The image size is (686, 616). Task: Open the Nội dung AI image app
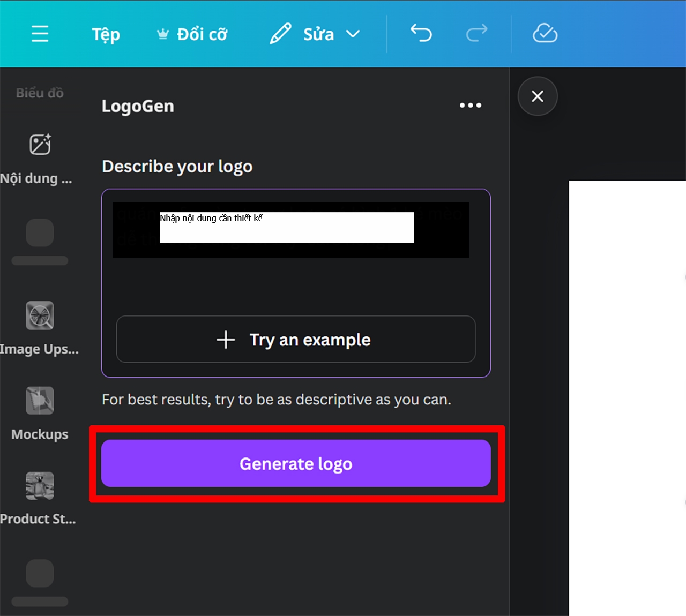coord(40,145)
